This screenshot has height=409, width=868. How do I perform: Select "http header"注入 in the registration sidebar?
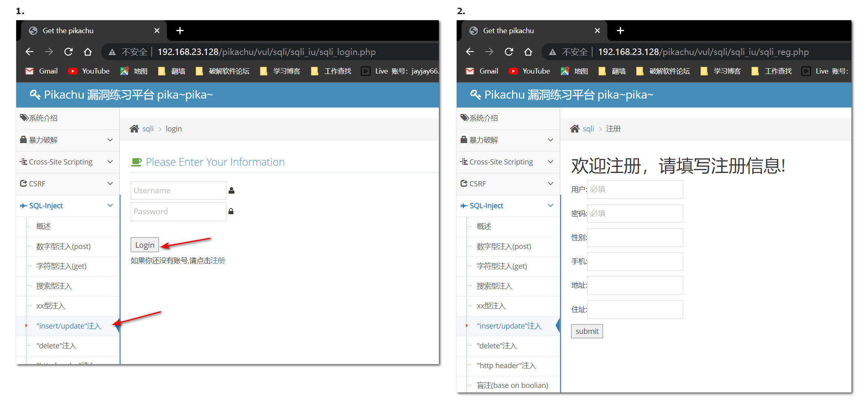(506, 366)
